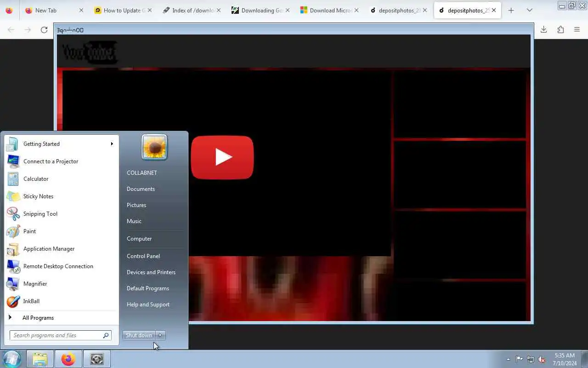This screenshot has width=588, height=368.
Task: Open Sticky Notes
Action: (x=61, y=196)
